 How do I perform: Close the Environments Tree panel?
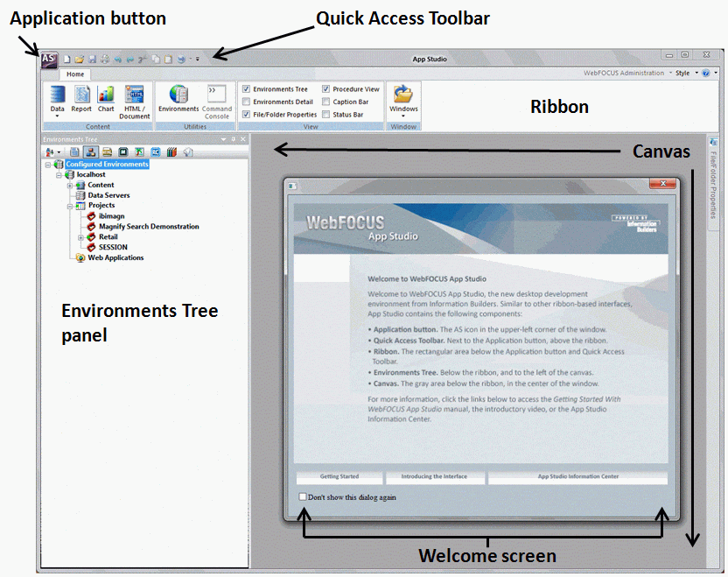(243, 139)
